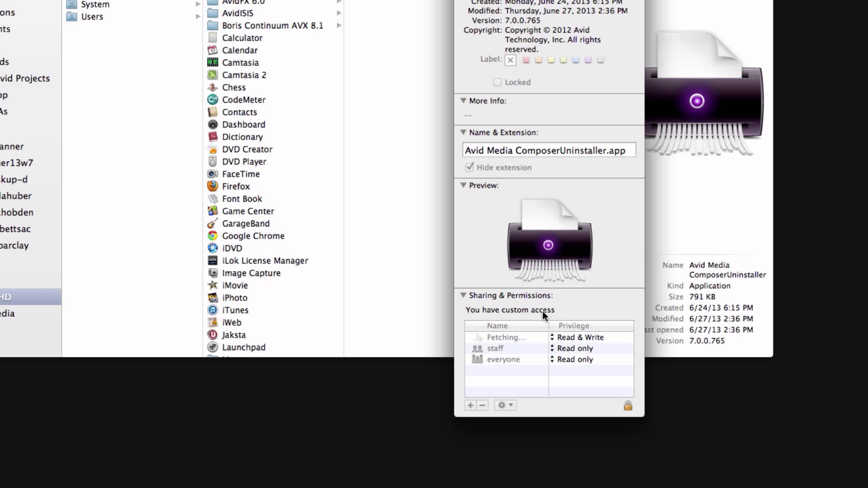Click the Camtasia 2 app icon
Viewport: 868px width, 488px height.
[212, 75]
